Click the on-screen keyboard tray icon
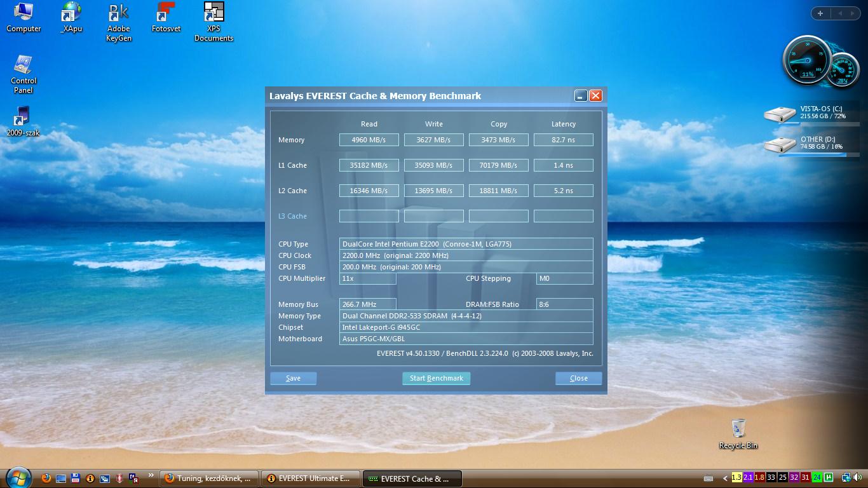 coord(709,478)
